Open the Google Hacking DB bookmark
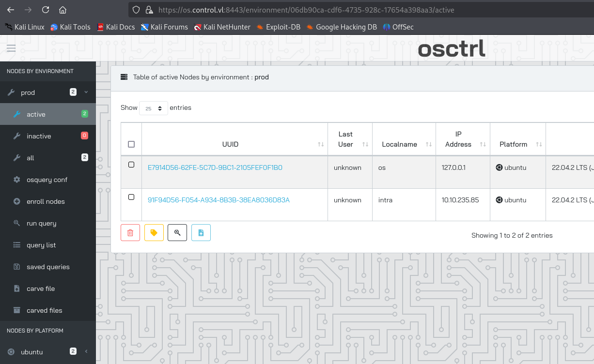Screen dimensions: 594x364 click(x=342, y=27)
